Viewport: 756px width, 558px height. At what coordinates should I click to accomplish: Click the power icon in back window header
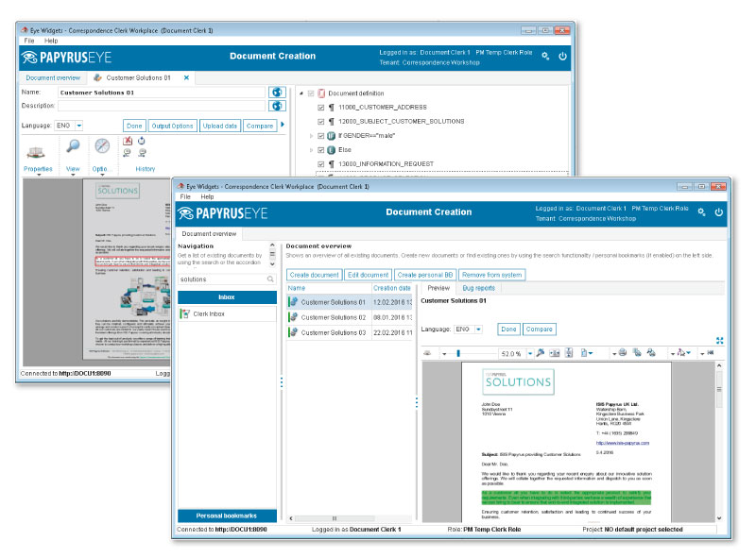562,56
